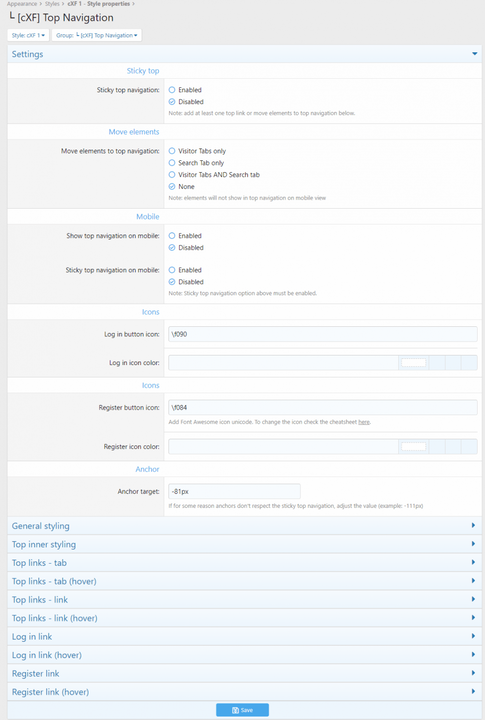Image resolution: width=485 pixels, height=720 pixels.
Task: Click the Register icon color swatch
Action: (413, 446)
